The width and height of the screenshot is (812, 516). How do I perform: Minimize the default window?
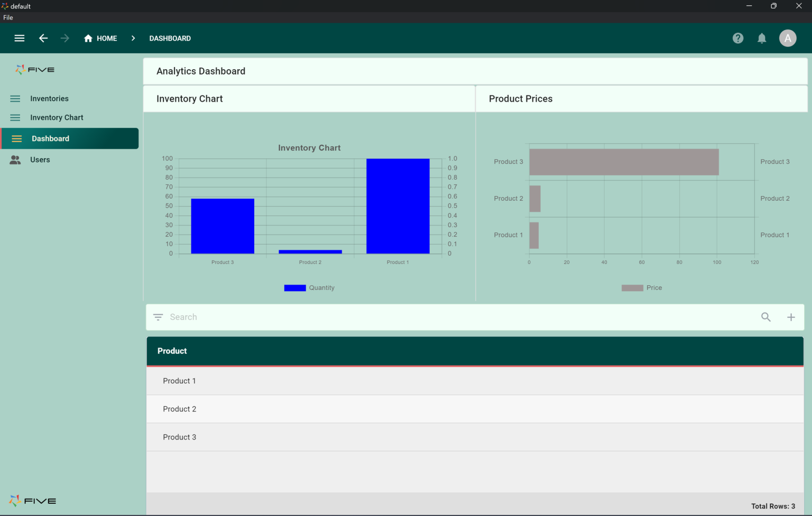coord(749,6)
